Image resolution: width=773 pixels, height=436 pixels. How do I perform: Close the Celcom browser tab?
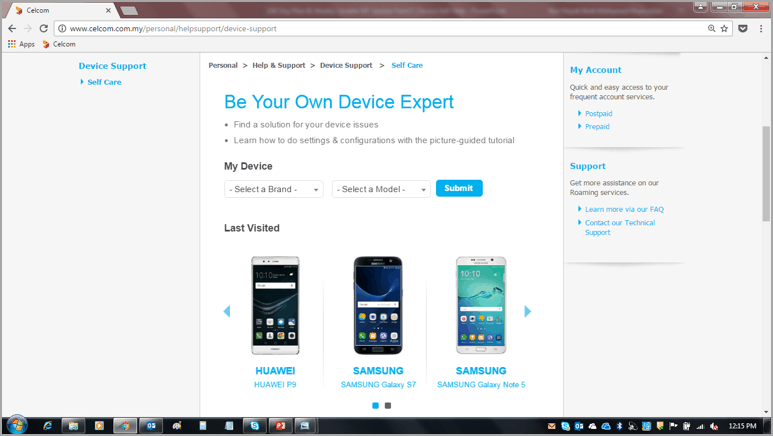click(108, 10)
